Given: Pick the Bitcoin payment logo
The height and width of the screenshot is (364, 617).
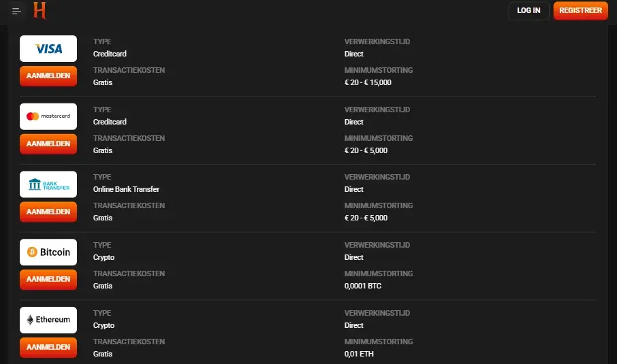Looking at the screenshot, I should [x=48, y=252].
